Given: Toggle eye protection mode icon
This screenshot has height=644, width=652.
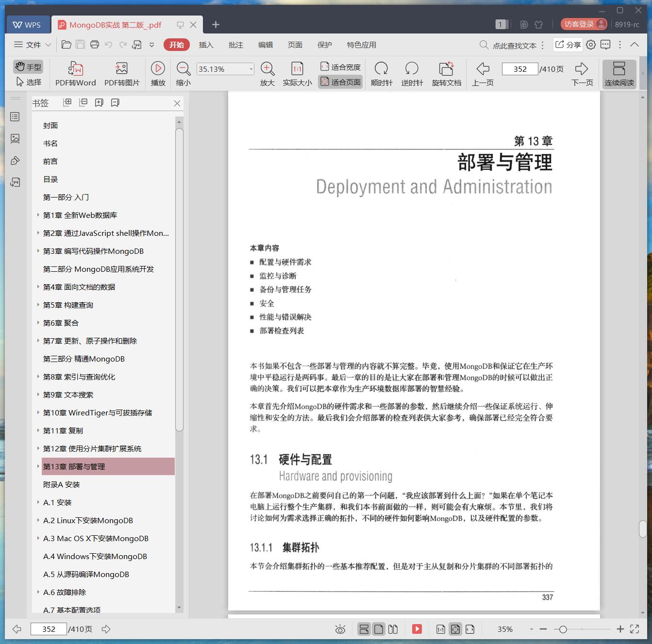Looking at the screenshot, I should [340, 629].
